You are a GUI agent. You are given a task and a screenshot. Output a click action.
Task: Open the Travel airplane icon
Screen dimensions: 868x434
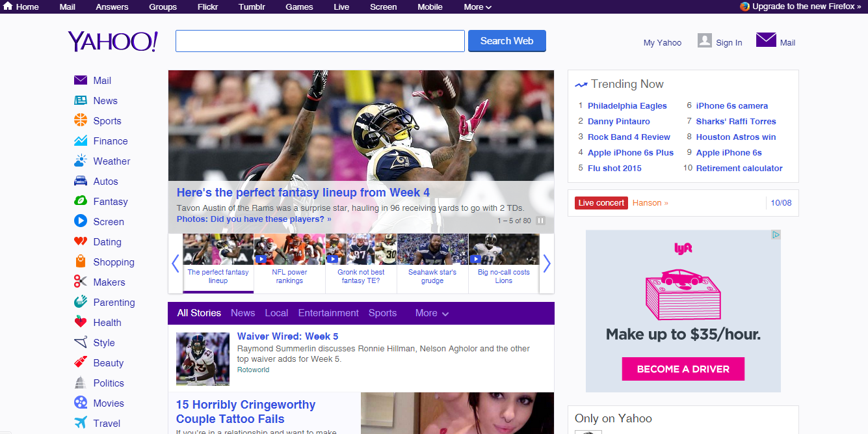tap(81, 423)
